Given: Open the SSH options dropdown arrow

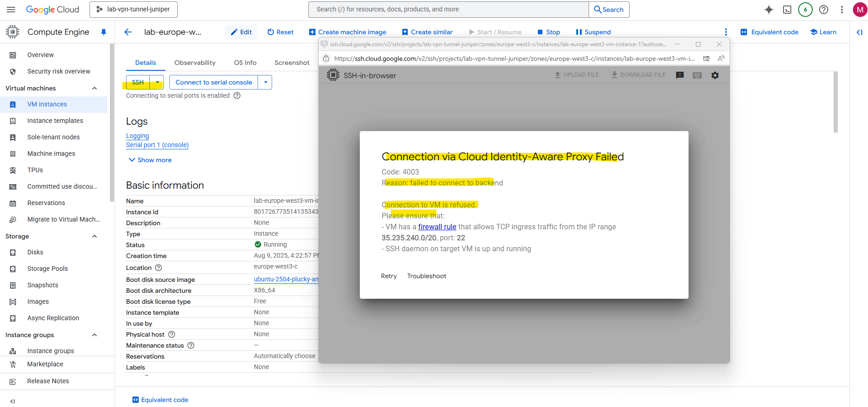Looking at the screenshot, I should tap(157, 82).
